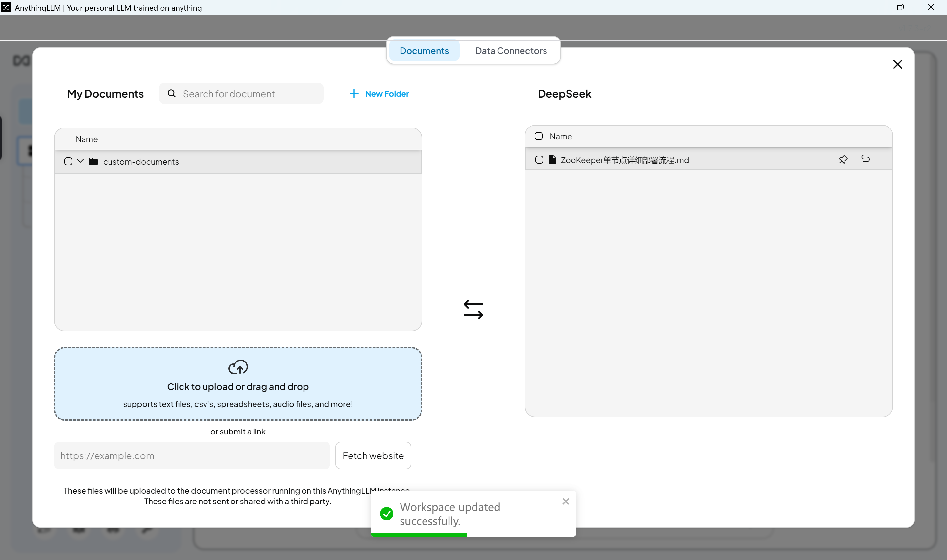Screen dimensions: 947x560
Task: Click the Fetch website button
Action: 373,455
